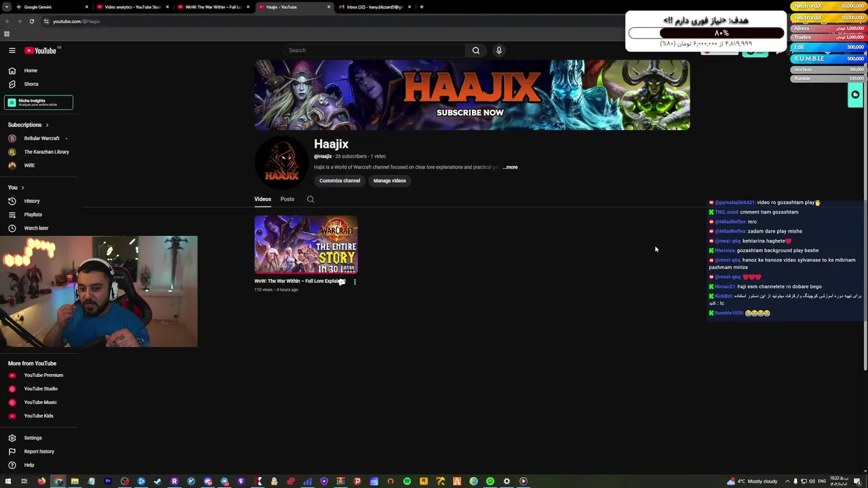Image resolution: width=868 pixels, height=488 pixels.
Task: Open a new browser tab
Action: 422,7
